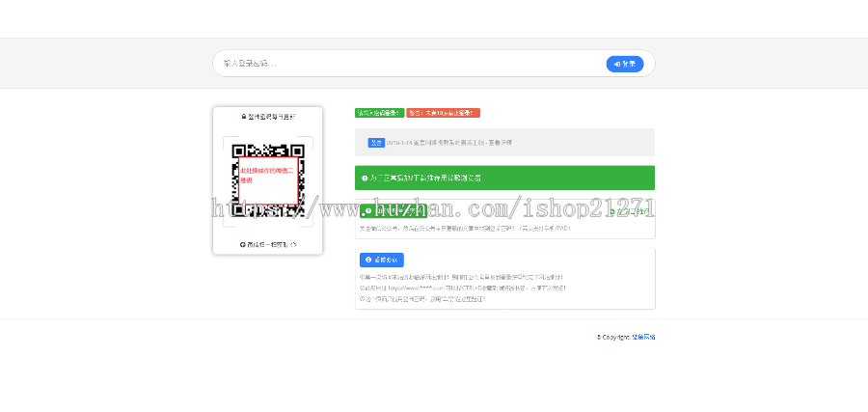Click the green link at the card's right
Screen dimensions: 868x412
pos(630,211)
